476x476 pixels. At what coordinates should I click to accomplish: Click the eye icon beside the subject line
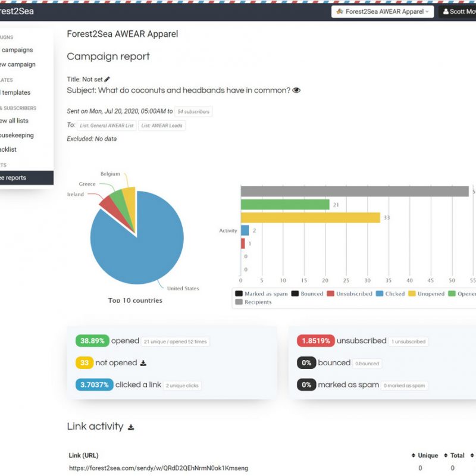[x=296, y=90]
